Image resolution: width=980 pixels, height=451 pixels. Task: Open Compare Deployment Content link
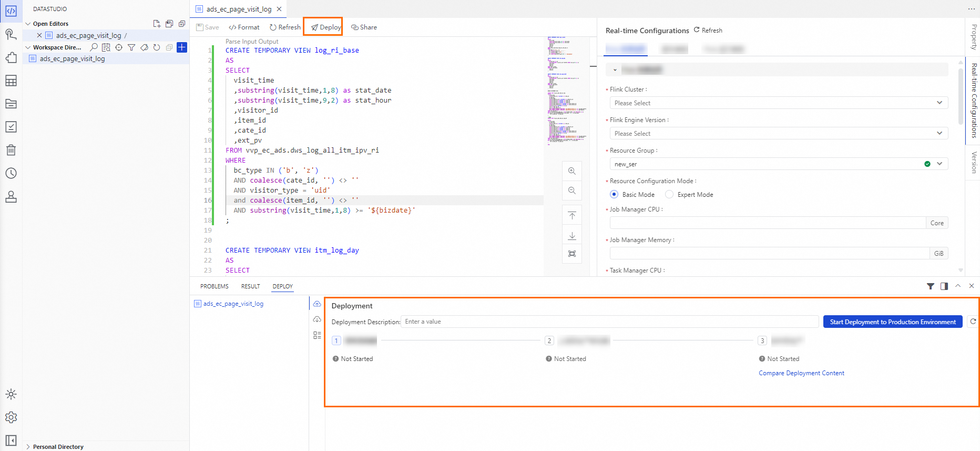[x=801, y=373]
